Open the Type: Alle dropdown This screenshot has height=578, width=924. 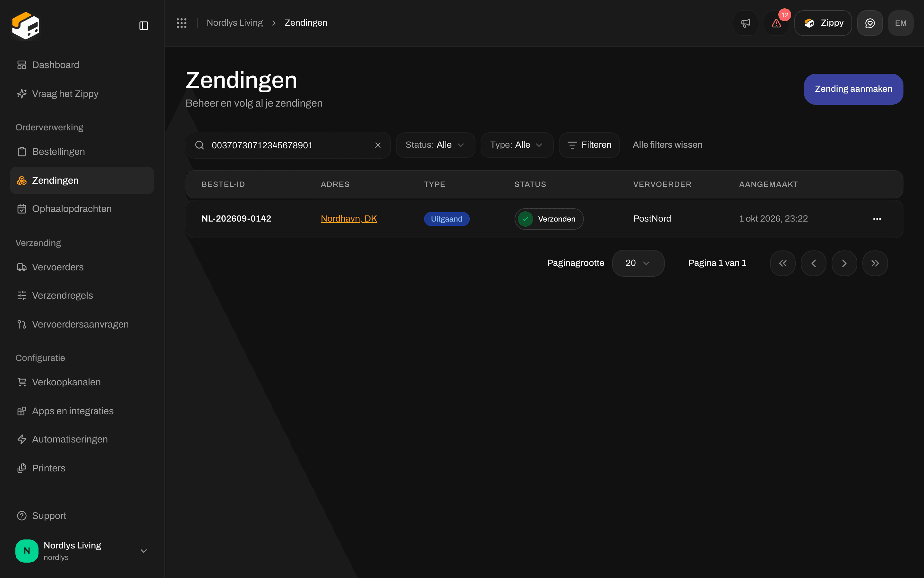517,145
